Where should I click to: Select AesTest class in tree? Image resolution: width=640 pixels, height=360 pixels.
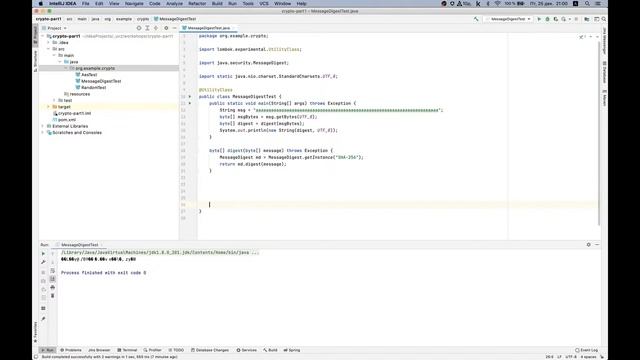pyautogui.click(x=86, y=75)
